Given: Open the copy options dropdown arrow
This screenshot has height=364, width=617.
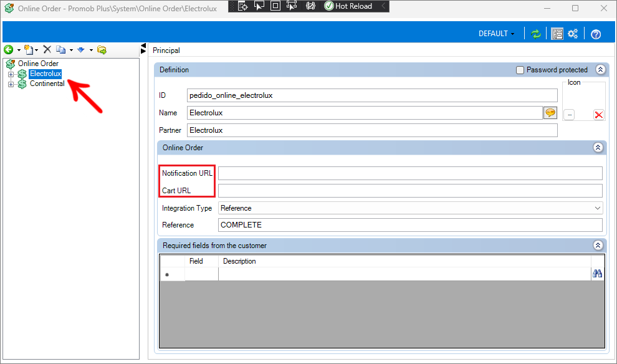Looking at the screenshot, I should (x=71, y=50).
